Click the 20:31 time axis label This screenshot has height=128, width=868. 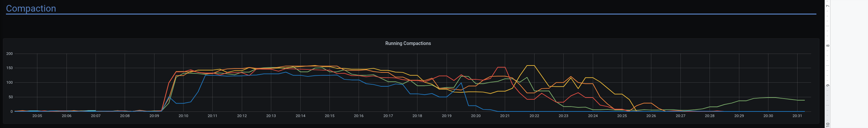click(x=798, y=116)
